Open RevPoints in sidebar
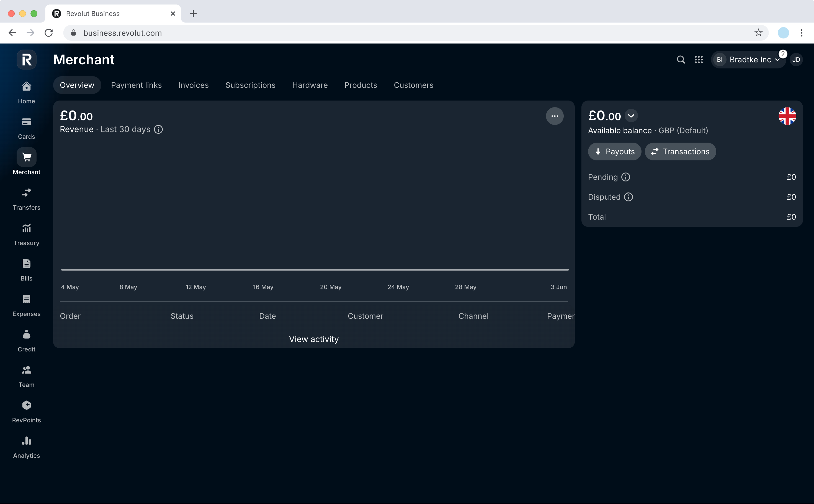Screen dimensions: 814x504 click(x=26, y=412)
